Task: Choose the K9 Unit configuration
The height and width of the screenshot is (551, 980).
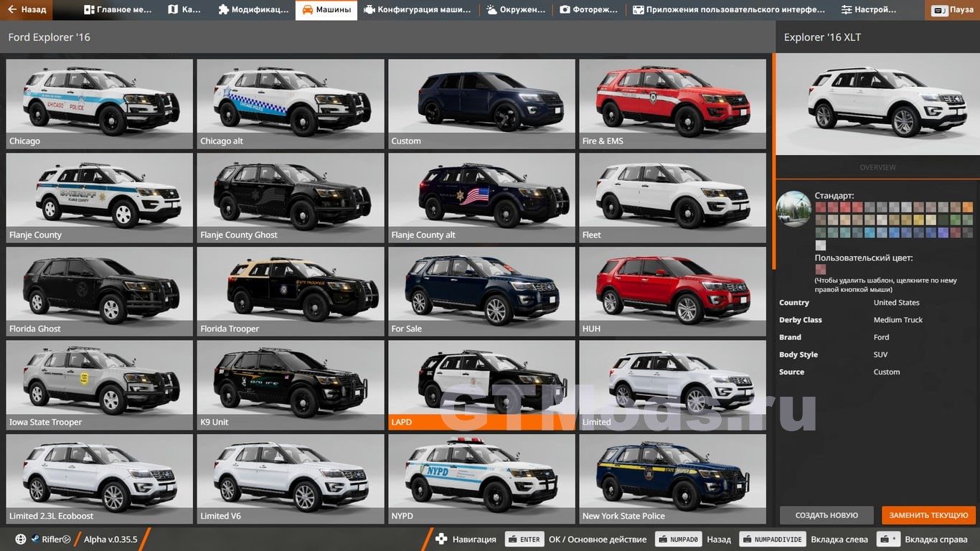Action: (291, 385)
